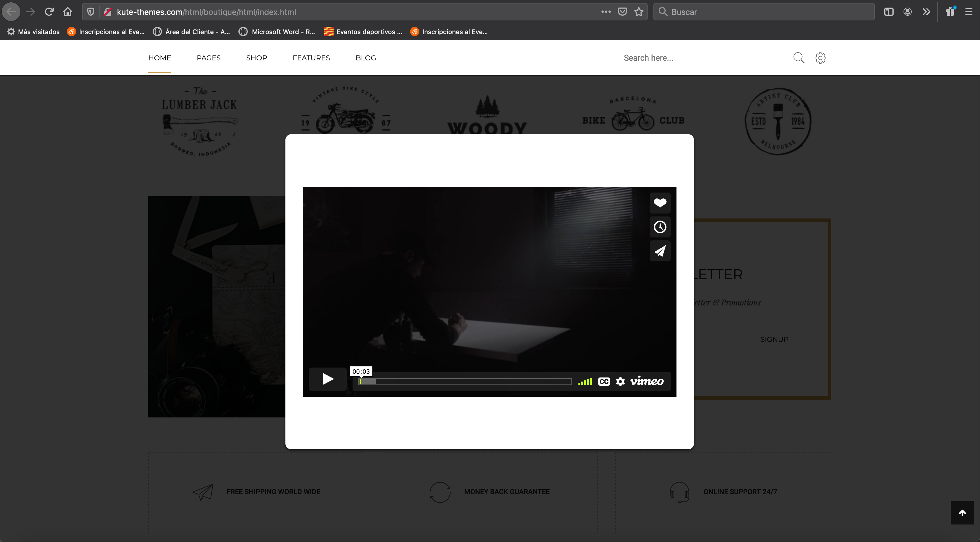Viewport: 980px width, 542px height.
Task: Open Vimeo player settings gear
Action: [x=620, y=382]
